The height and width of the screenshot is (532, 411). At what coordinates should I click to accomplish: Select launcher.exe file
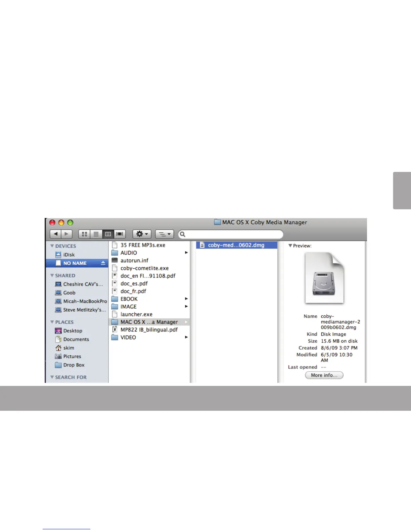point(150,314)
